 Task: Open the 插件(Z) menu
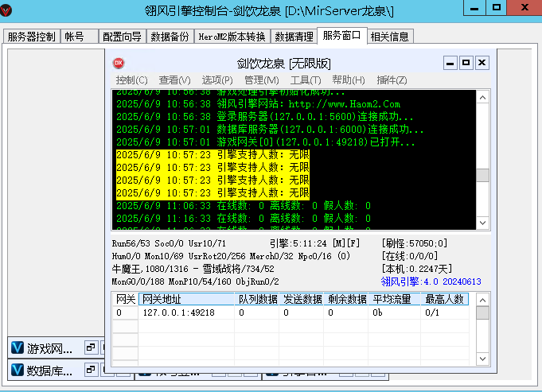(392, 80)
